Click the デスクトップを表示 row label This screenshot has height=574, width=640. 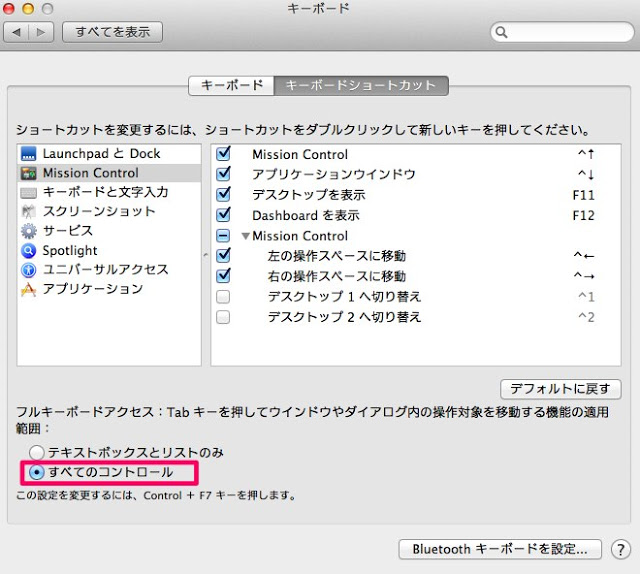tap(309, 195)
